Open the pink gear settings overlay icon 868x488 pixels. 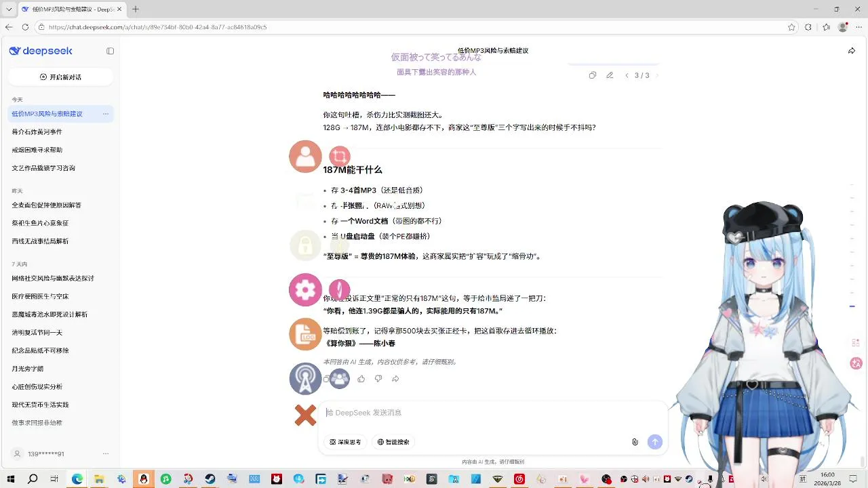tap(305, 289)
